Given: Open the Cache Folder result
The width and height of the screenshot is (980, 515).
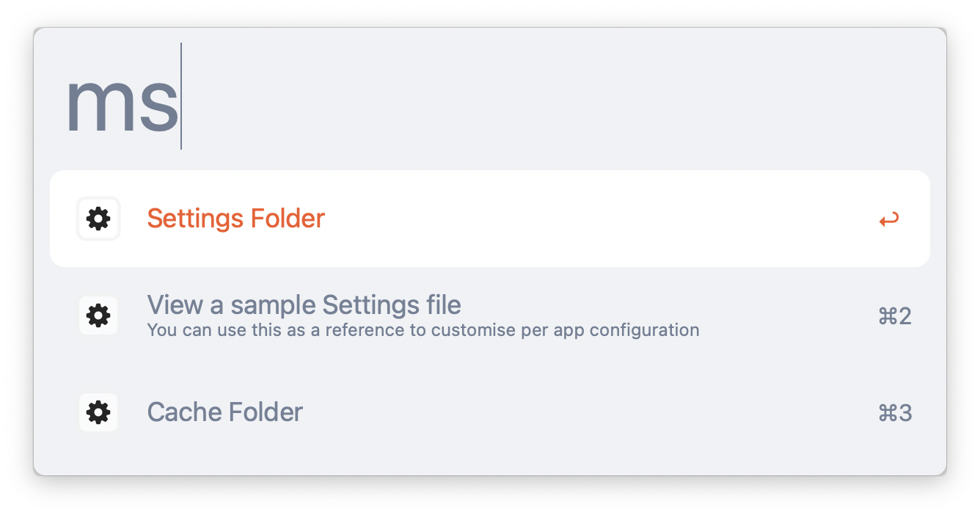Looking at the screenshot, I should [x=490, y=412].
